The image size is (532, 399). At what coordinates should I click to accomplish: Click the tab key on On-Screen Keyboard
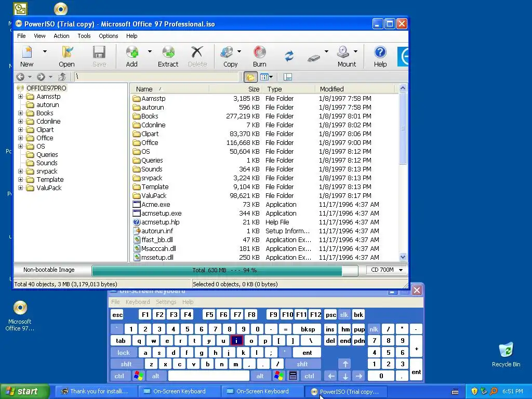pos(121,341)
